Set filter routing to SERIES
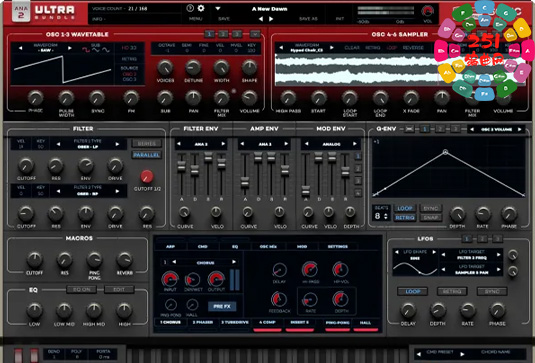The image size is (535, 363). [x=147, y=144]
